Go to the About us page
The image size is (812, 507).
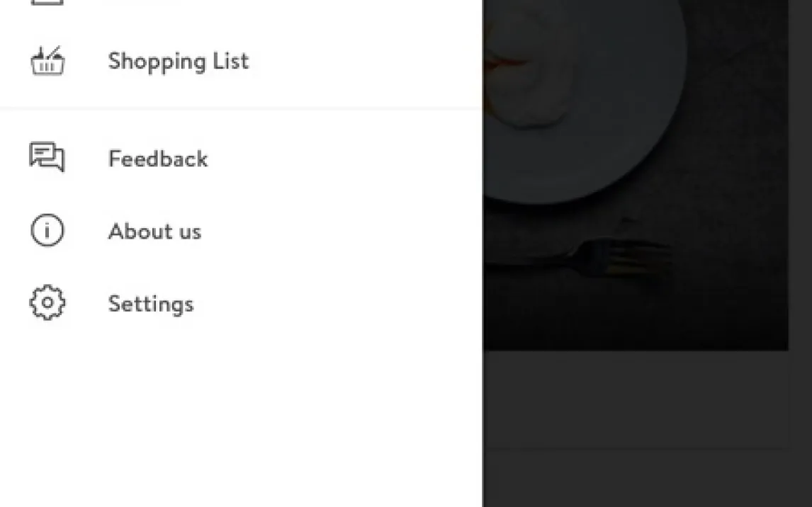tap(154, 232)
